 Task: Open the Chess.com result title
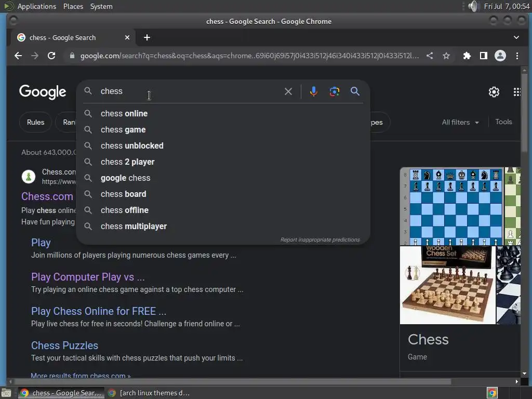click(47, 196)
